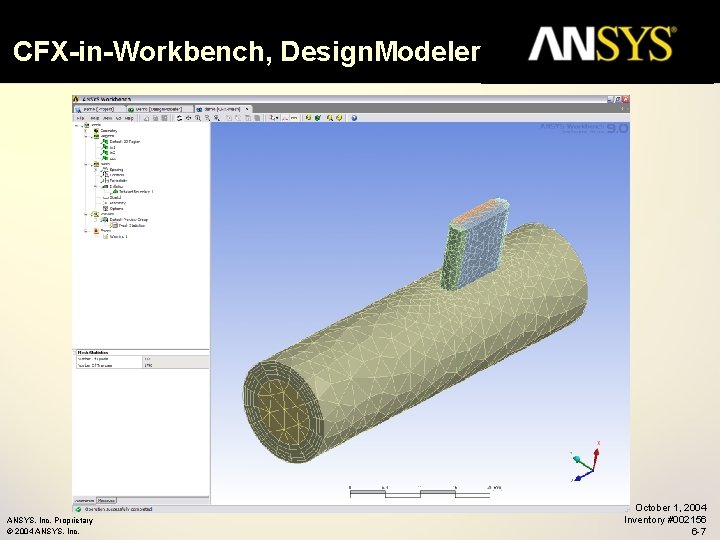Open the Help menu

pyautogui.click(x=129, y=118)
